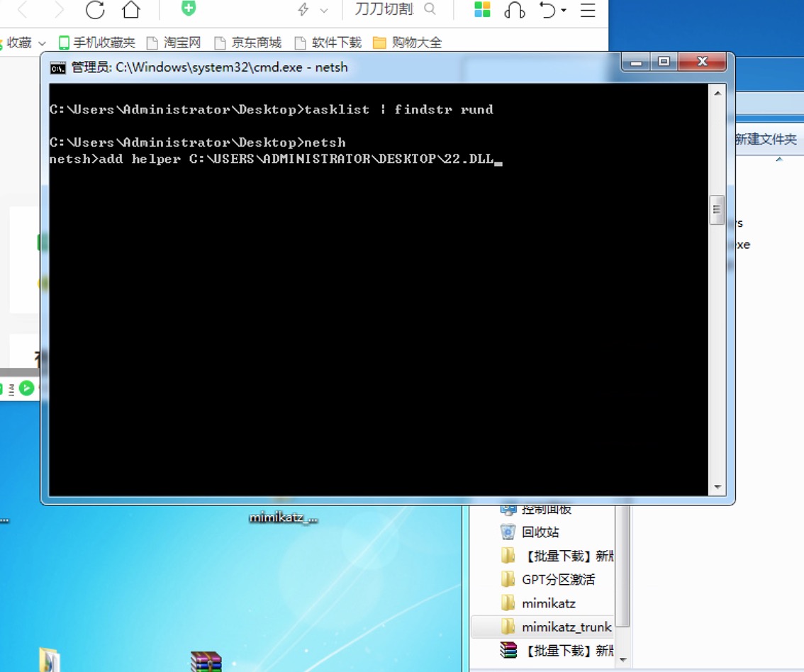Click the green shield security icon
The width and height of the screenshot is (804, 672).
click(x=189, y=9)
